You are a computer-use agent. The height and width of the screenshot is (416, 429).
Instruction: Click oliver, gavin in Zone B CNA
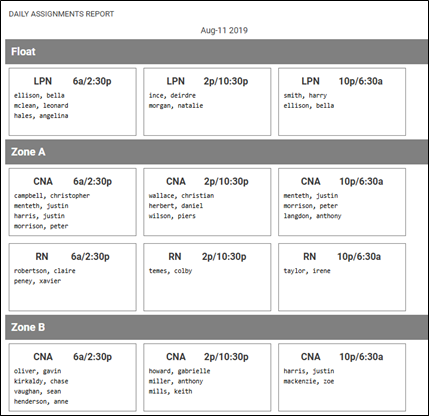(37, 371)
